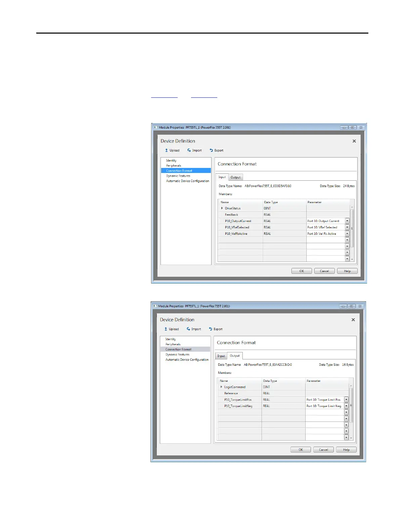Screen dimensions: 411x532
Task: Close Device Definition panel showing 24 Bytes
Action: tap(354, 141)
